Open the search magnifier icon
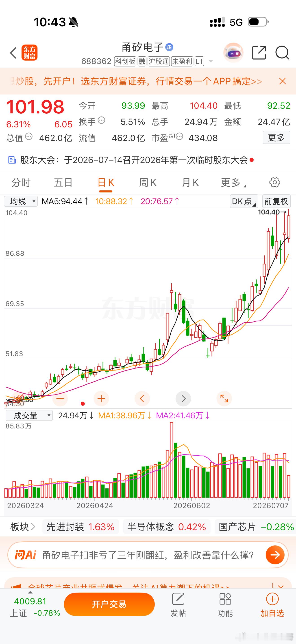This screenshot has height=644, width=296. point(282,53)
